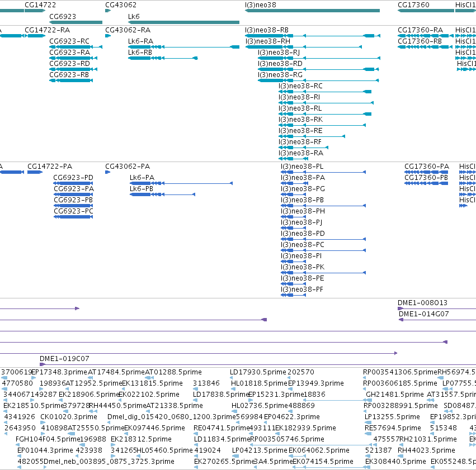Click protein CG17360-PA
The height and width of the screenshot is (470, 476).
tap(427, 167)
